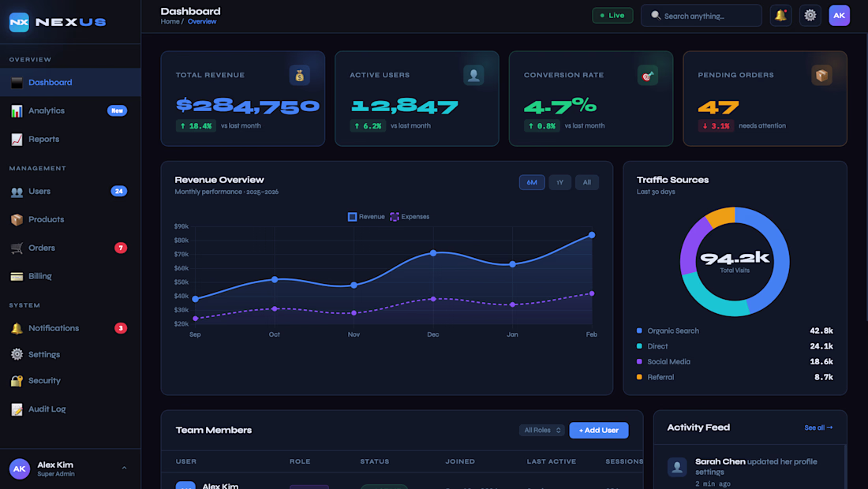Click the Reports line chart icon
Screen dimensions: 868x489
coord(17,140)
